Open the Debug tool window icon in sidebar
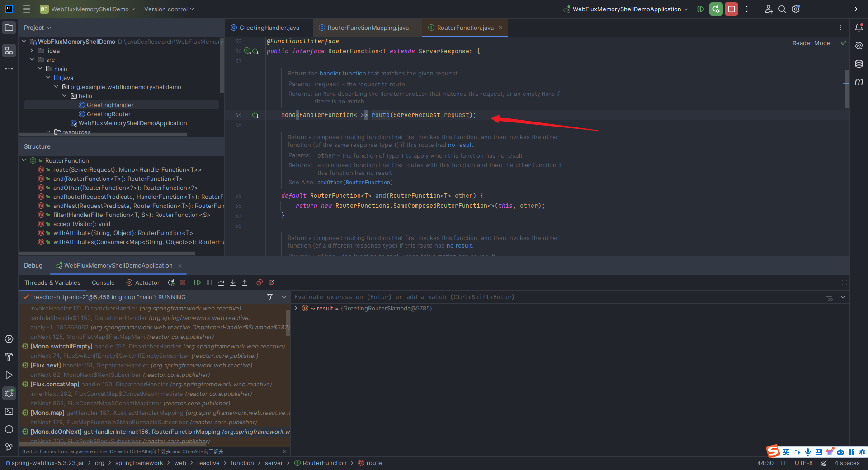This screenshot has width=868, height=470. tap(9, 393)
